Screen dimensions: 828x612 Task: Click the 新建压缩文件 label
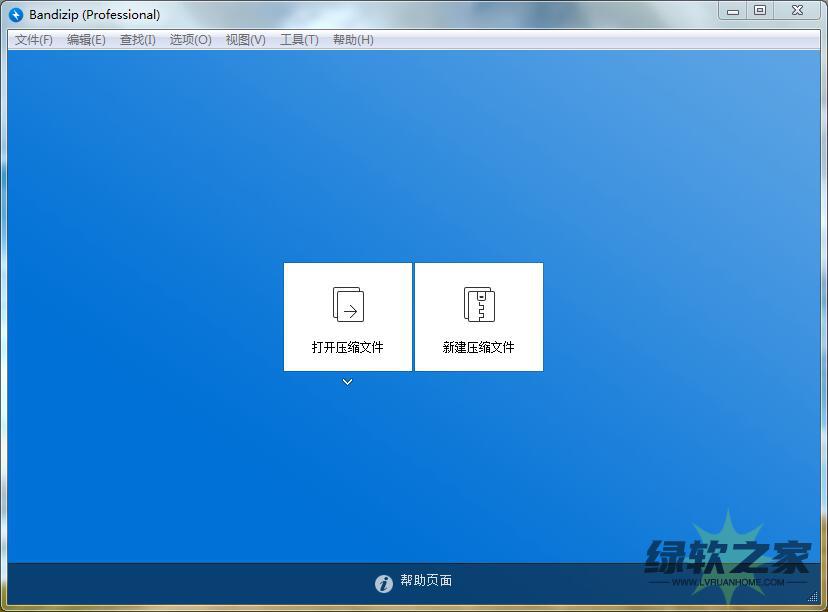tap(479, 348)
